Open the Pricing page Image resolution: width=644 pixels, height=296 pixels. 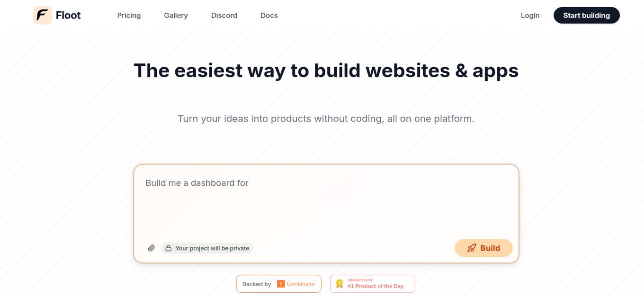click(129, 16)
